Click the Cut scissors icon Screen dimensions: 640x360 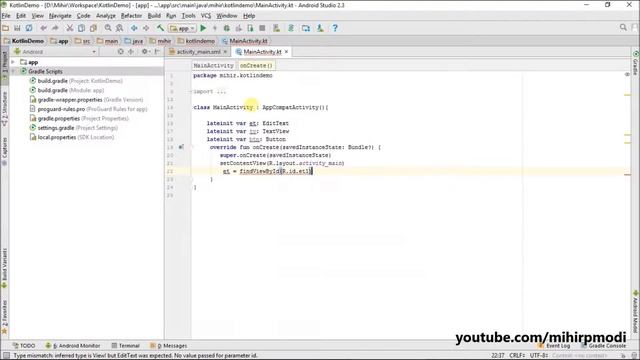pyautogui.click(x=70, y=28)
